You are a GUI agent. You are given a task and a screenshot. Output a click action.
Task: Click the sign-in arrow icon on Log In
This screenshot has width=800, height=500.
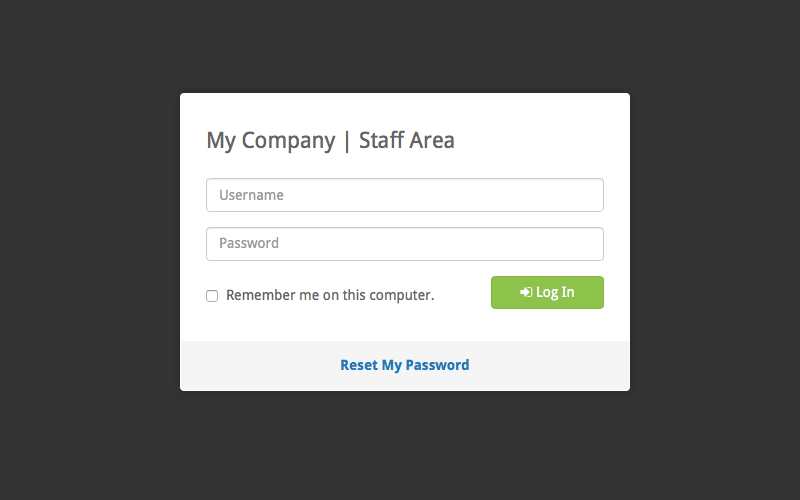click(x=526, y=293)
